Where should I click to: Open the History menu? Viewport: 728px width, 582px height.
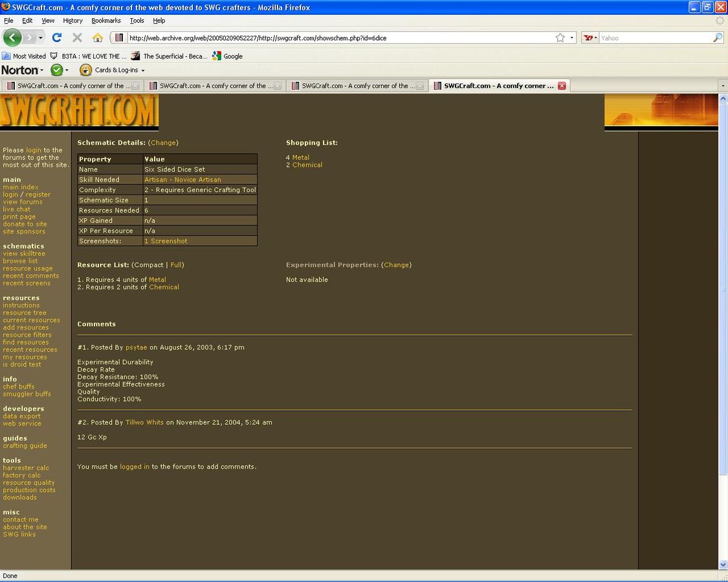(72, 21)
